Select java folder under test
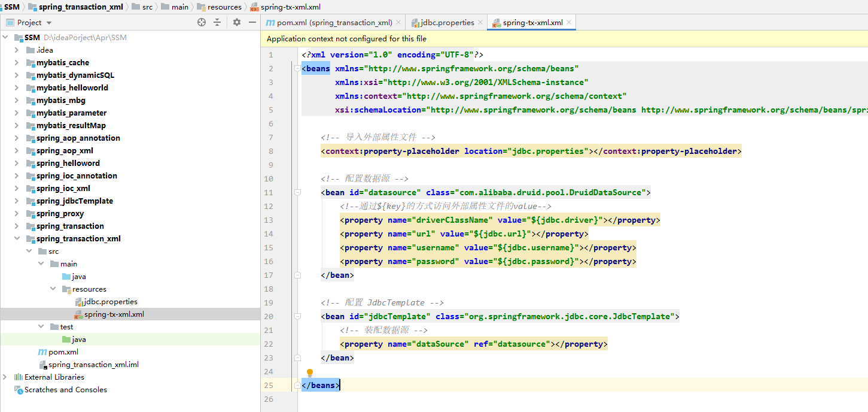 (x=79, y=340)
